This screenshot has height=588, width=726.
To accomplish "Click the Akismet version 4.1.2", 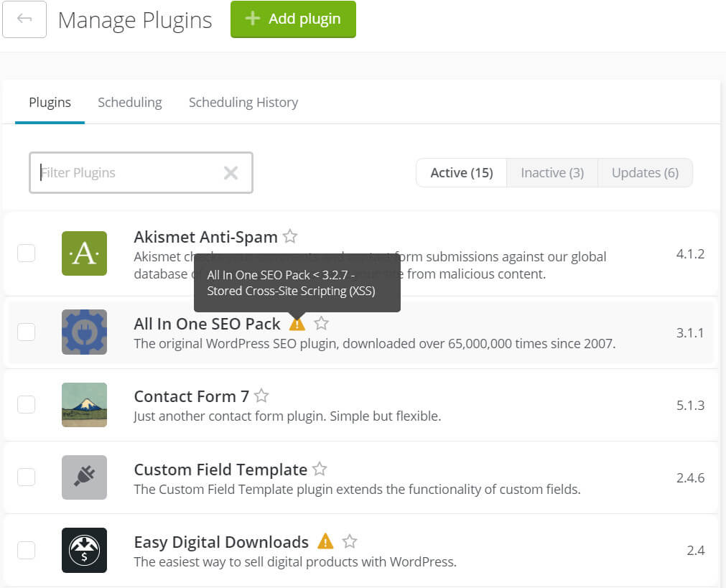I will tap(690, 253).
